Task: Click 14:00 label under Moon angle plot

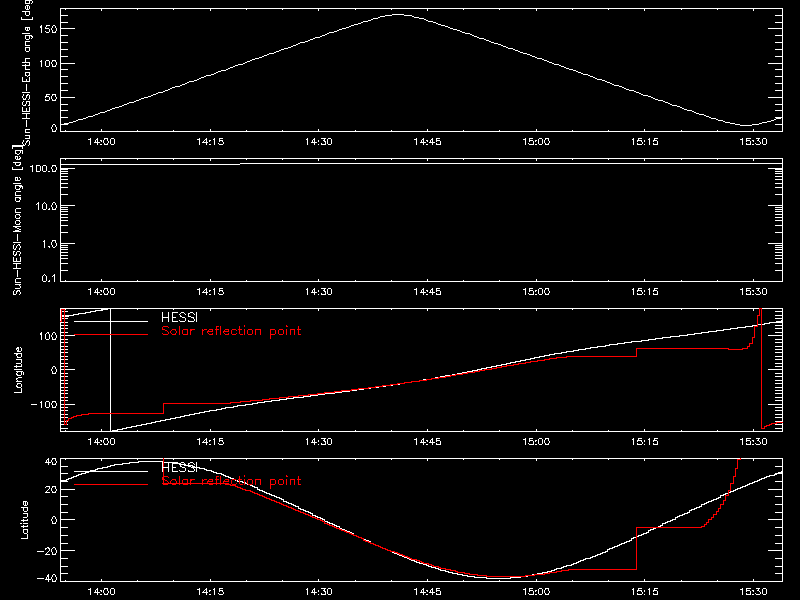Action: click(102, 292)
